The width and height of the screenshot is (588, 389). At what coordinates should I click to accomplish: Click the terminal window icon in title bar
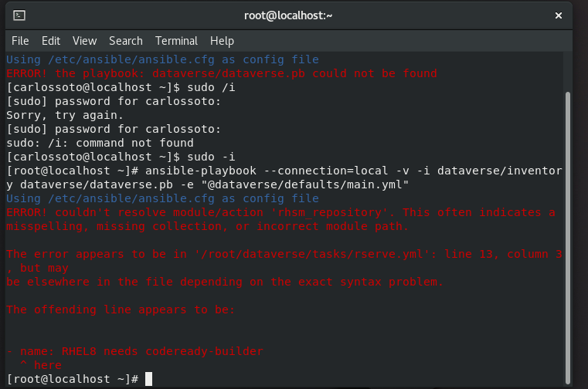(x=19, y=15)
